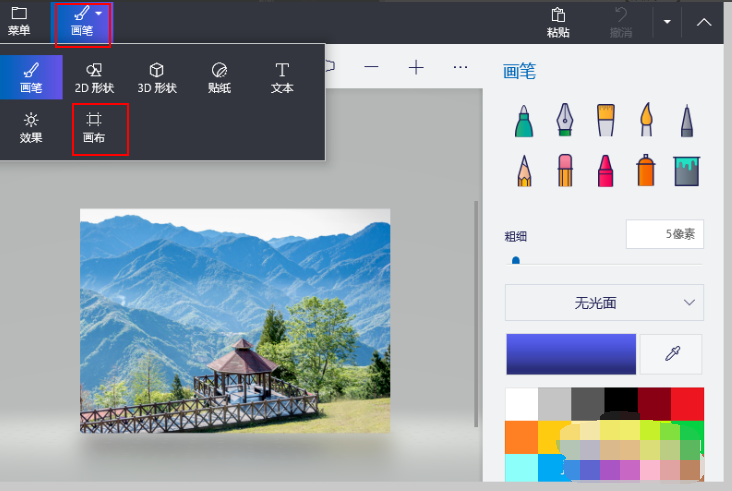Screen dimensions: 732x491
Task: Switch to 2D 形状 shapes
Action: coord(94,78)
